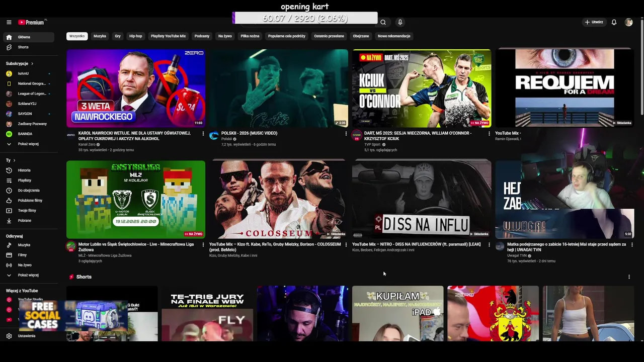Open options menu for DART, MŚ 2025 video

pyautogui.click(x=489, y=134)
